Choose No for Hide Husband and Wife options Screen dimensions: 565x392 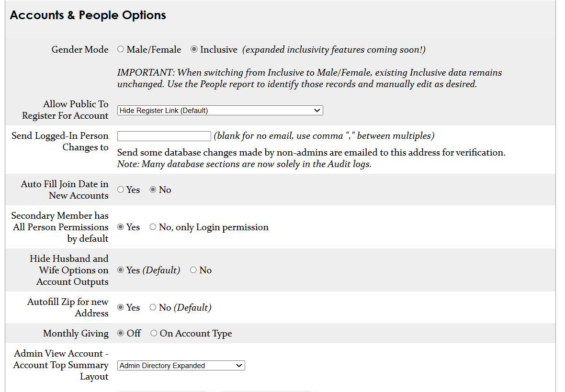[x=193, y=270]
